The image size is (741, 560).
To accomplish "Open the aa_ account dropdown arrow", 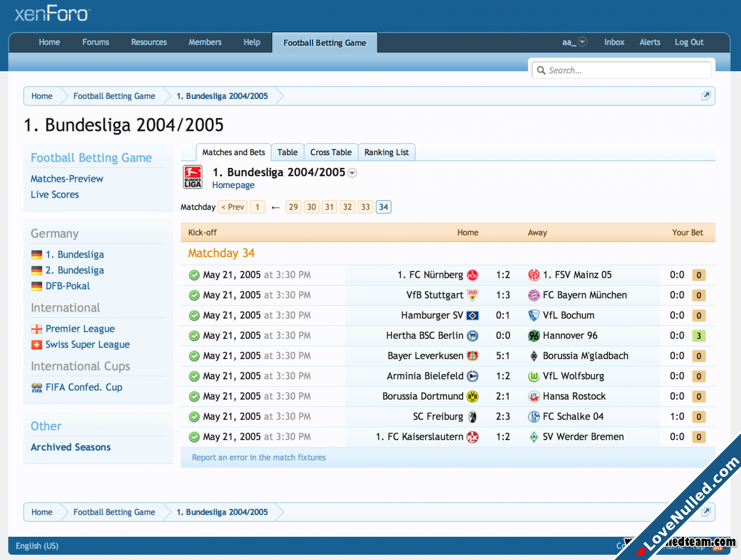I will pos(582,42).
